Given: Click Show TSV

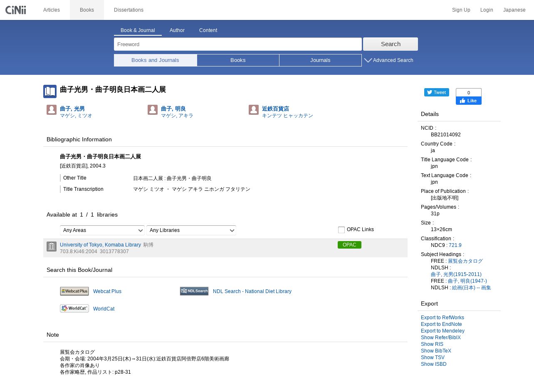Looking at the screenshot, I should pyautogui.click(x=433, y=357).
